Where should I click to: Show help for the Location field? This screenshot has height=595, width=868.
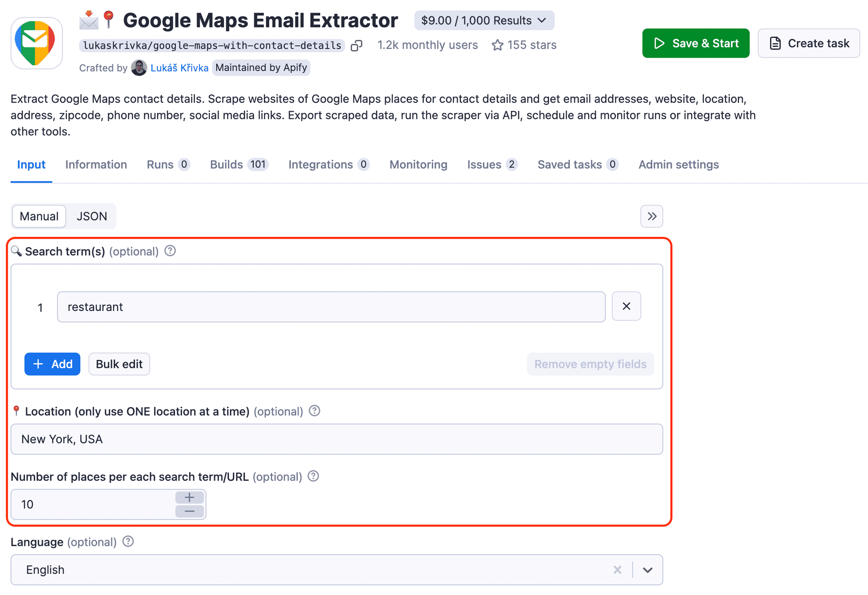tap(315, 411)
